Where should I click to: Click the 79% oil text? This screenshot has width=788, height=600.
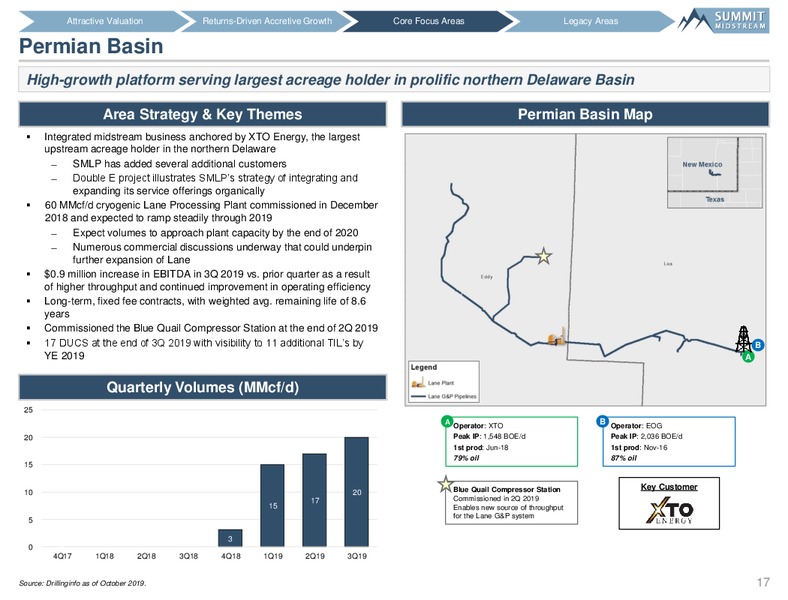pos(466,458)
